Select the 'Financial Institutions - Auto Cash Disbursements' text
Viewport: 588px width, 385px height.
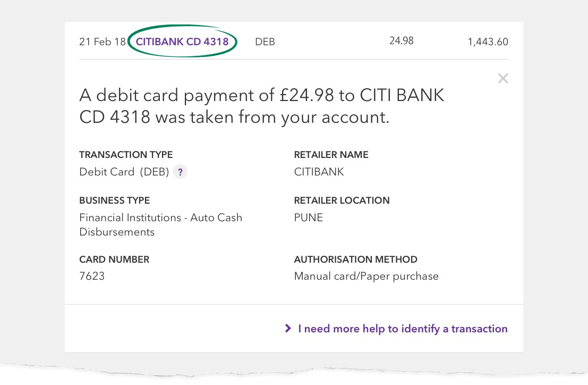[161, 225]
